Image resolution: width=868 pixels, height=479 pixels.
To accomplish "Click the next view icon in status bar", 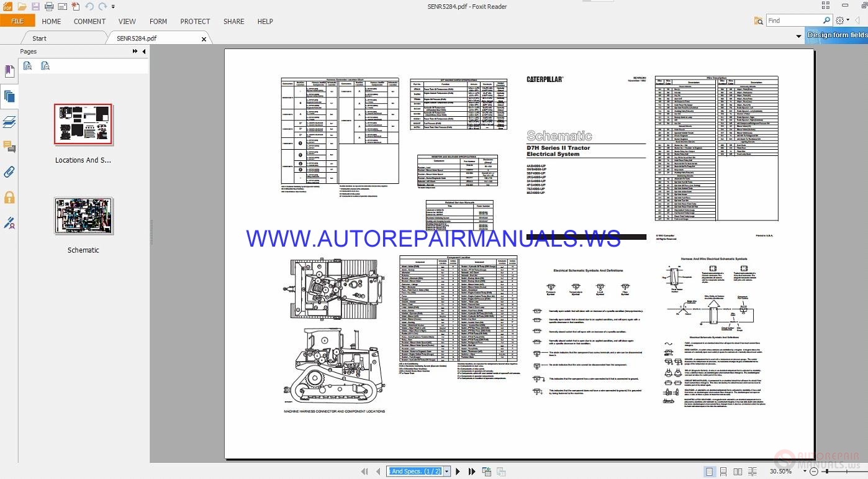I will (x=500, y=472).
